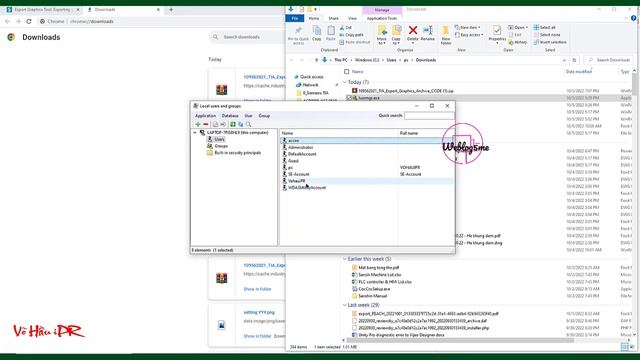Click the green plus add icon in Local users toolbar
640x360 pixels.
198,124
